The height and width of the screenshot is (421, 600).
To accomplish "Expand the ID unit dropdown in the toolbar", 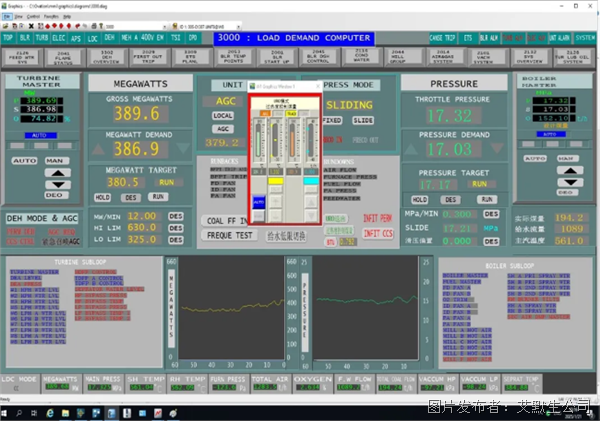I will tap(238, 26).
